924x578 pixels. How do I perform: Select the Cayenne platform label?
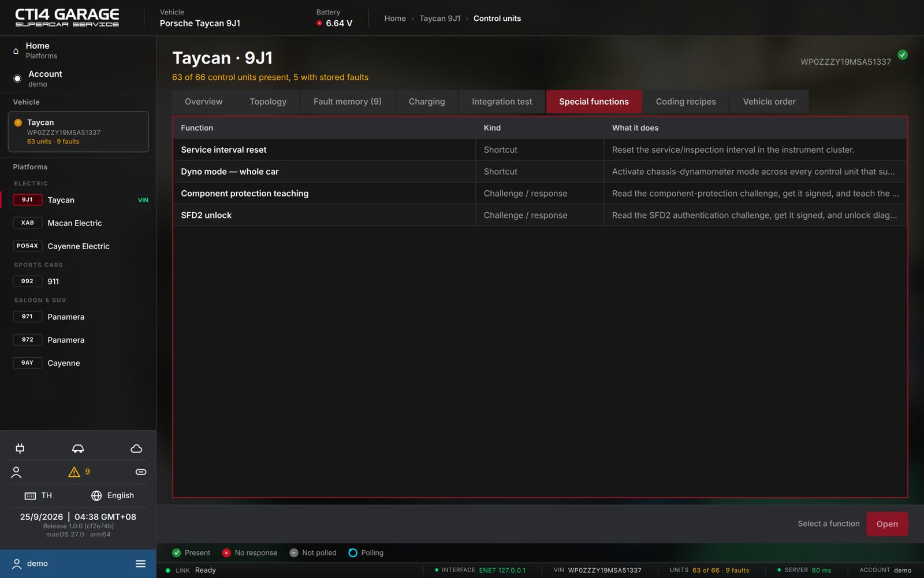click(64, 363)
